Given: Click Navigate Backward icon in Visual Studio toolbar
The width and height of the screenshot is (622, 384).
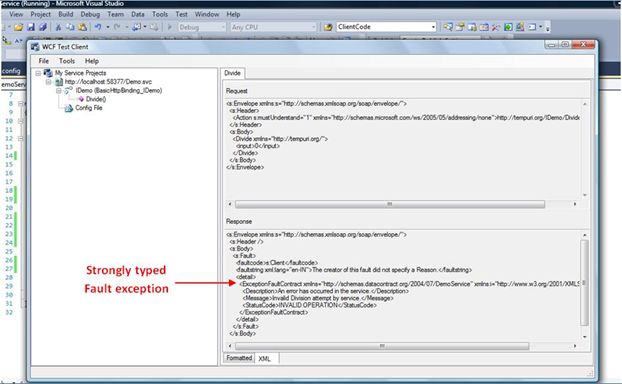Looking at the screenshot, I should pyautogui.click(x=136, y=27).
